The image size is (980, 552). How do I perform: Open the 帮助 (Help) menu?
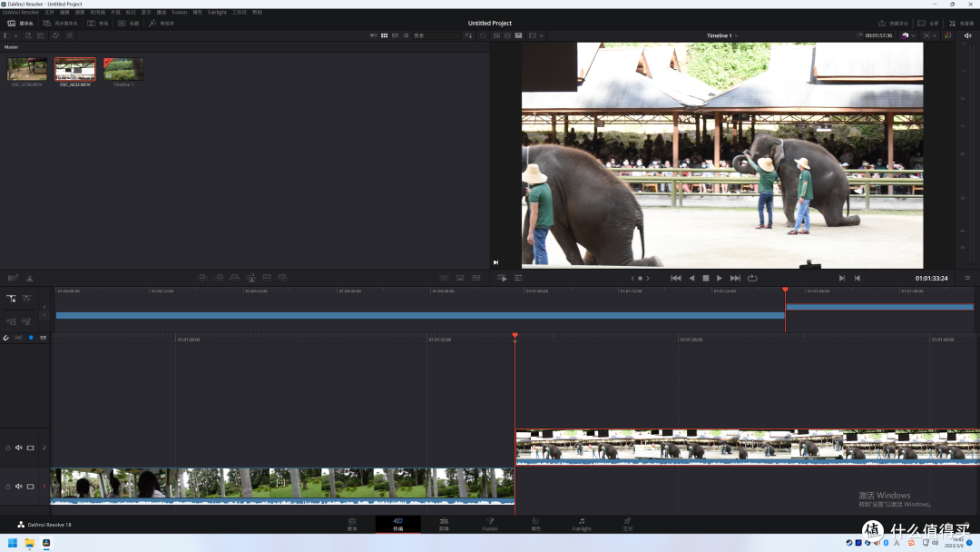pos(257,13)
